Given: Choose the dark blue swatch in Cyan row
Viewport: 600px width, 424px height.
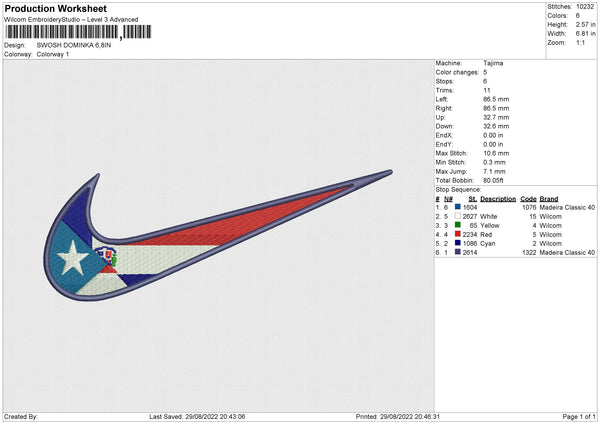Looking at the screenshot, I should (x=458, y=243).
